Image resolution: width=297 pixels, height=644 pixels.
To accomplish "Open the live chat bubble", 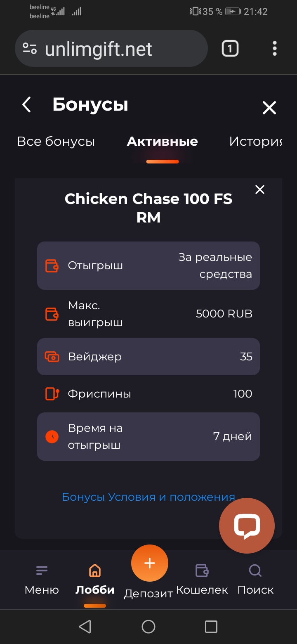I will pyautogui.click(x=247, y=526).
